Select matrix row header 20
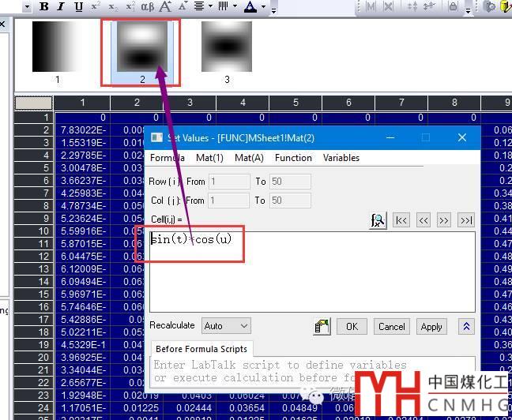 tap(33, 357)
